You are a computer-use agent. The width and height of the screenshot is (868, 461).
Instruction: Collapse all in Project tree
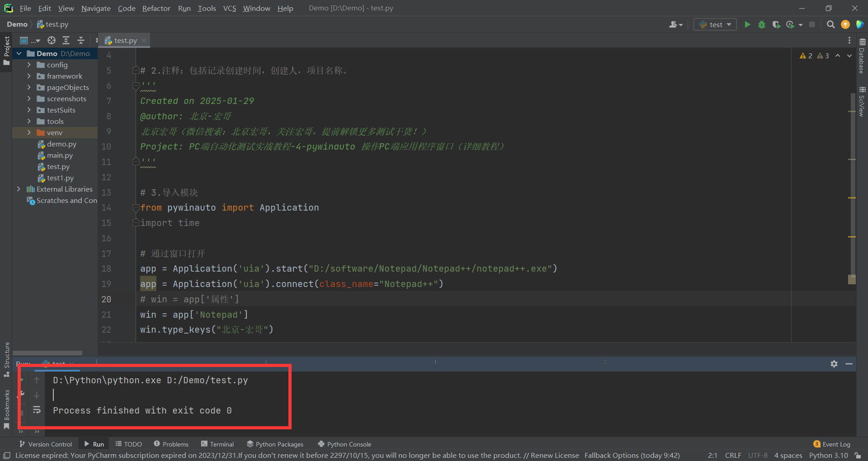pyautogui.click(x=81, y=40)
